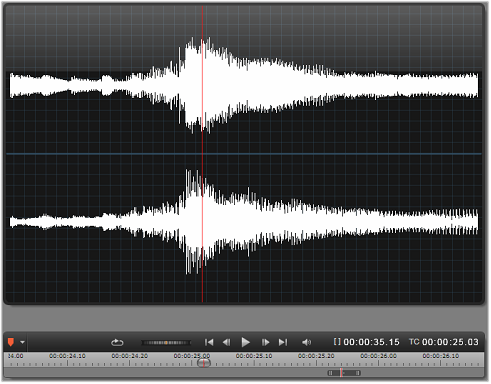491x384 pixels.
Task: Step back one frame
Action: pyautogui.click(x=227, y=342)
